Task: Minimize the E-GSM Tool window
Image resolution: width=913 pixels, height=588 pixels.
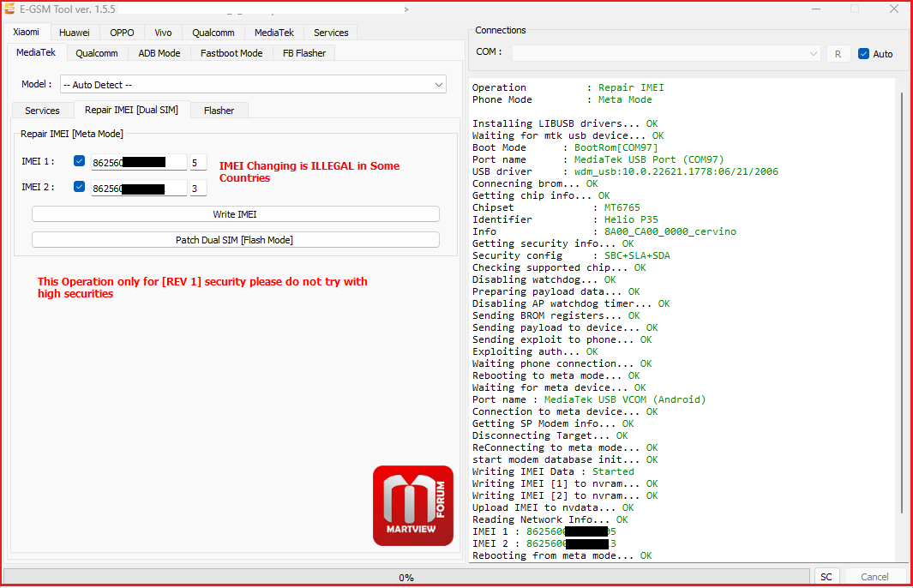Action: click(816, 9)
